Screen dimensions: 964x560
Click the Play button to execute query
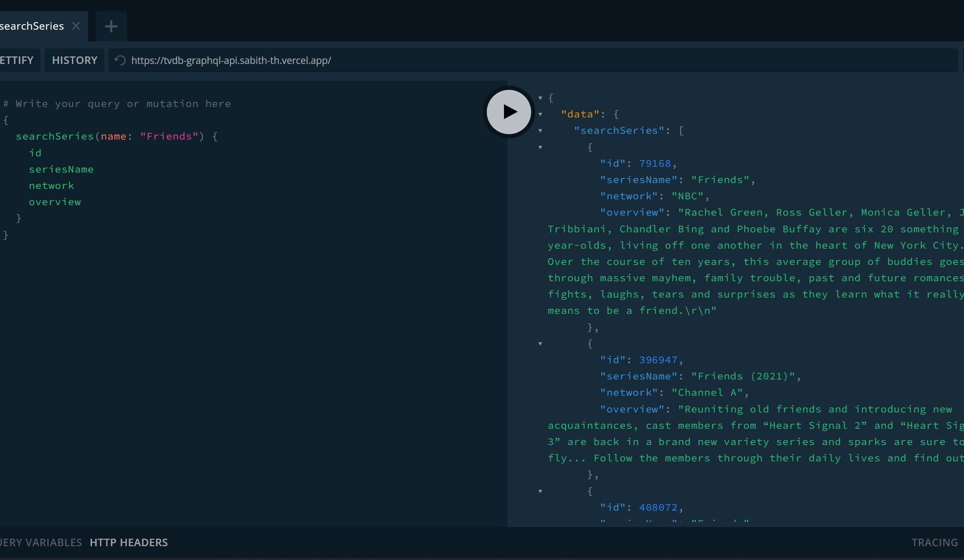point(508,111)
